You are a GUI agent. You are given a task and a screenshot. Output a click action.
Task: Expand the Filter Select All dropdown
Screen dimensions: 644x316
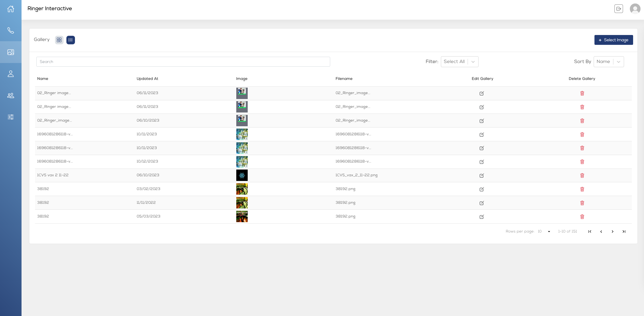point(459,62)
